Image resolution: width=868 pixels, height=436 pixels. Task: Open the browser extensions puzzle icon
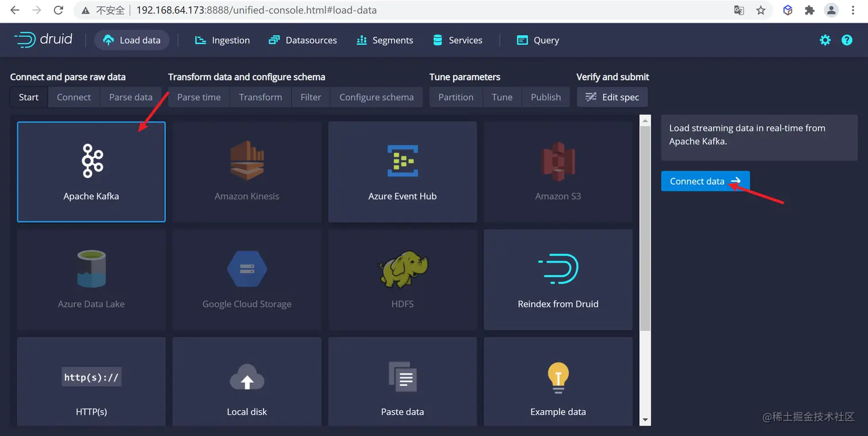(x=809, y=10)
